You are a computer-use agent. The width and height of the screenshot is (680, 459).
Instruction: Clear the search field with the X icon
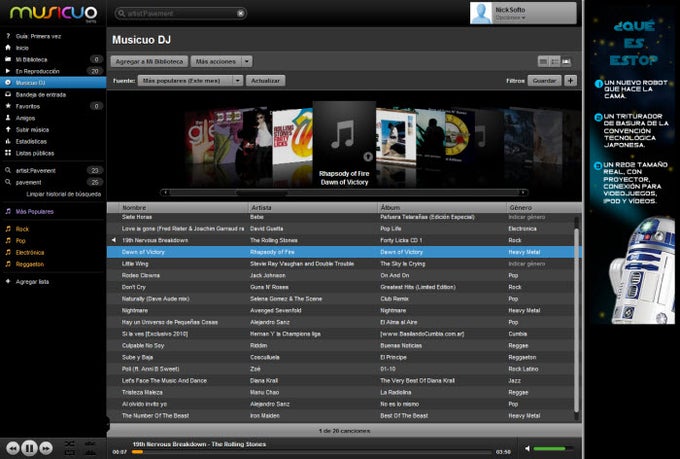pos(240,13)
